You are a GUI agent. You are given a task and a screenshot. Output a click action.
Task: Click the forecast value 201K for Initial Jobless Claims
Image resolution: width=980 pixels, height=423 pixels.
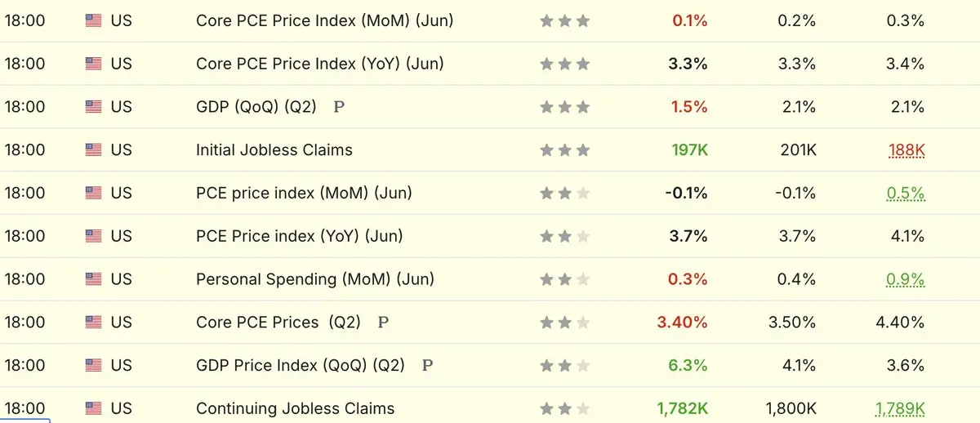click(x=797, y=150)
